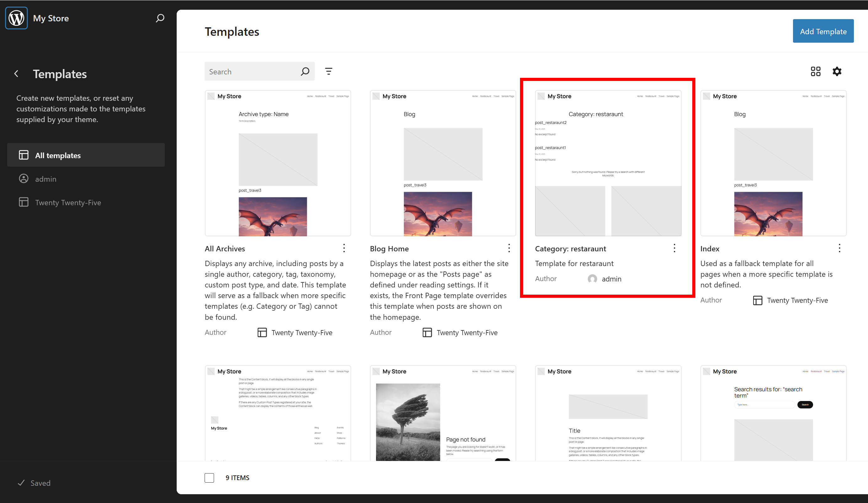868x503 pixels.
Task: Open the Blog Home template title
Action: [x=389, y=249]
